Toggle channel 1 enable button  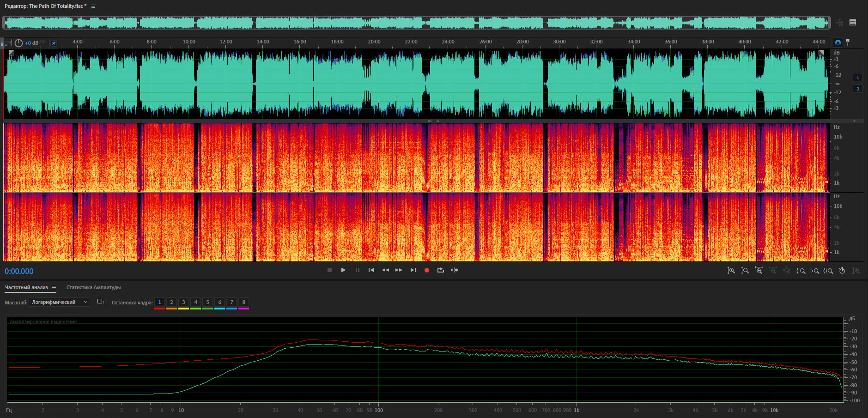pyautogui.click(x=858, y=77)
